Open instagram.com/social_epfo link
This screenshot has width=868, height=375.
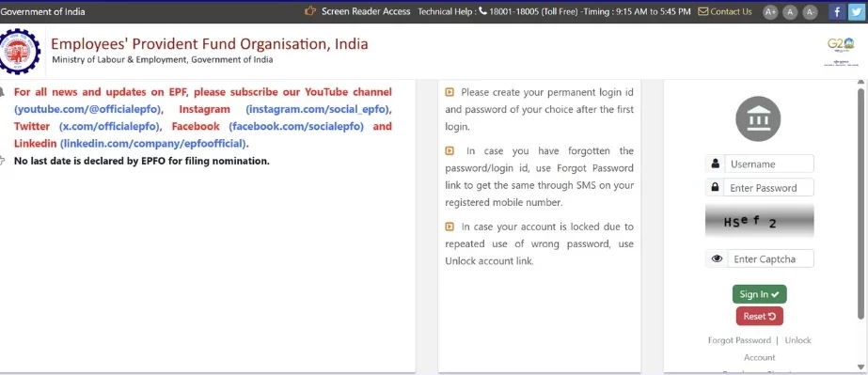pyautogui.click(x=317, y=109)
